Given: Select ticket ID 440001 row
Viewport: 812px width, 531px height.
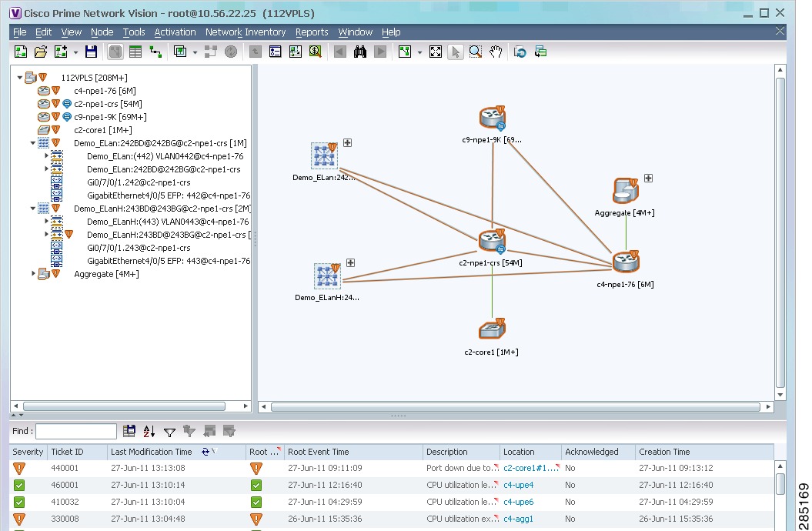Looking at the screenshot, I should pos(392,468).
